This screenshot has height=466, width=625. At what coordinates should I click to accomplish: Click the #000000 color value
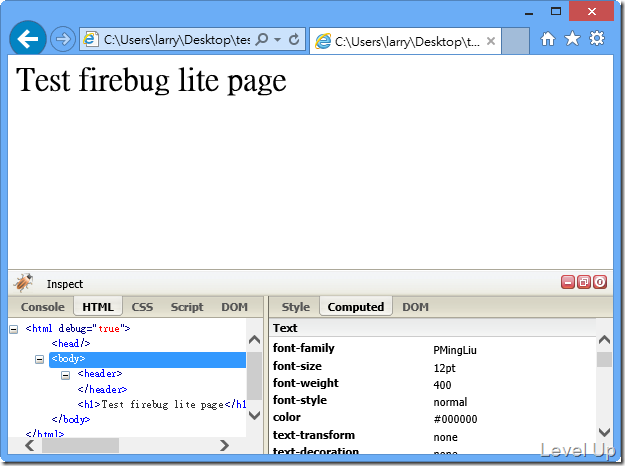point(455,419)
